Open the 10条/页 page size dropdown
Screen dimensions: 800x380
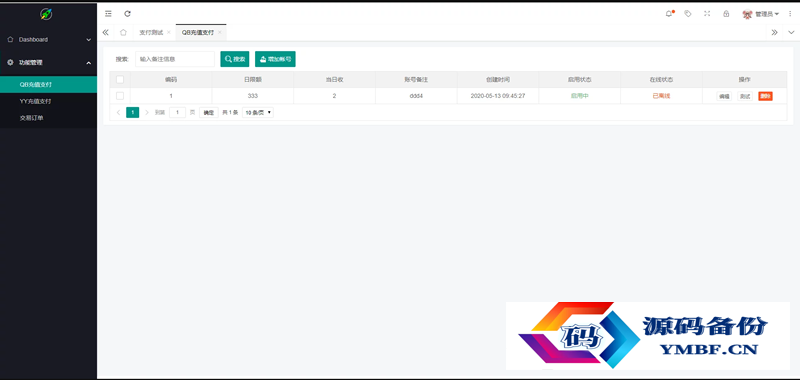258,113
